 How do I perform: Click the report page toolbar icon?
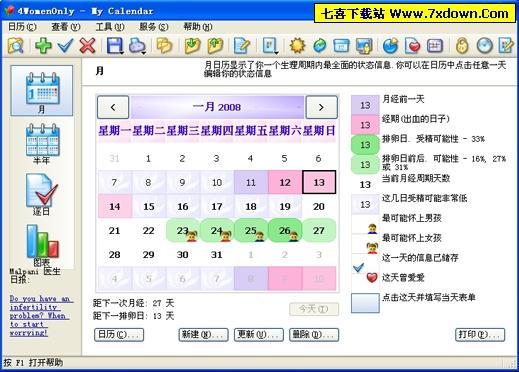pos(269,45)
